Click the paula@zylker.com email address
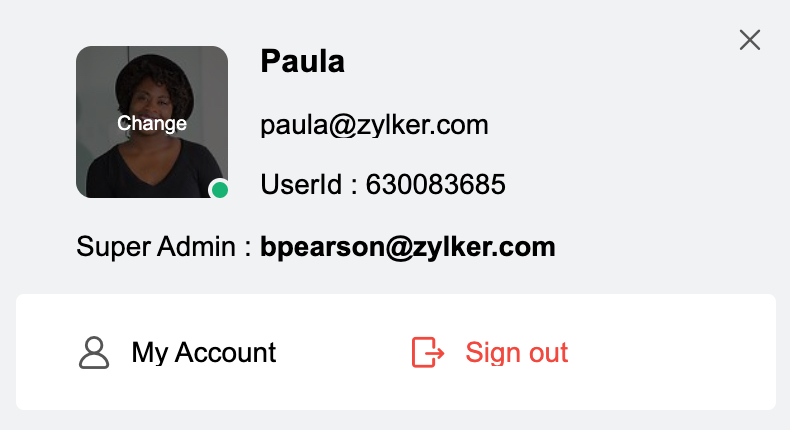 [x=374, y=125]
